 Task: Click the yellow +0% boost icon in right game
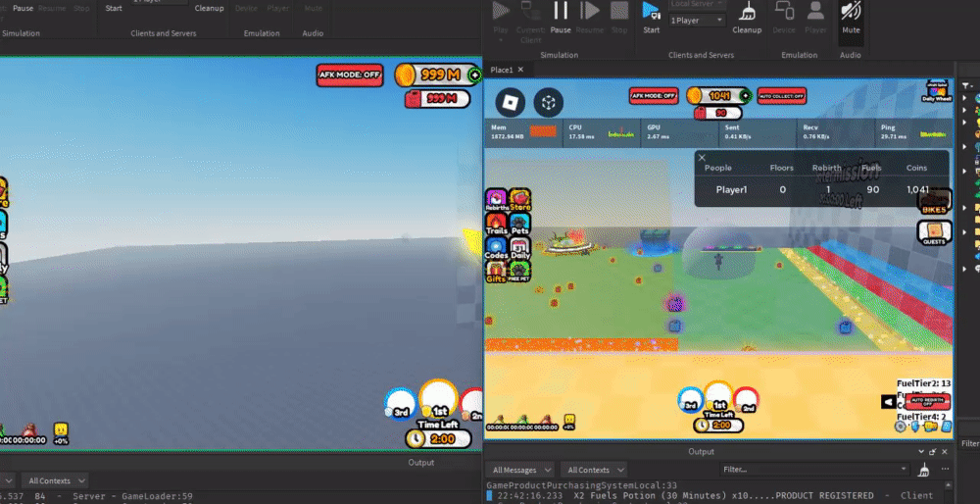tap(569, 422)
